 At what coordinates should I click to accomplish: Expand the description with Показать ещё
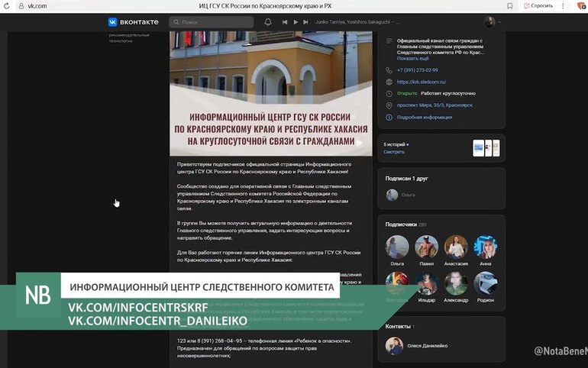point(412,59)
